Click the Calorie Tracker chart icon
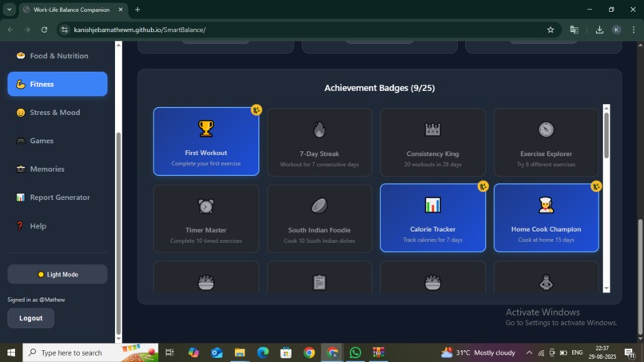Viewport: 644px width, 362px height. pos(432,205)
